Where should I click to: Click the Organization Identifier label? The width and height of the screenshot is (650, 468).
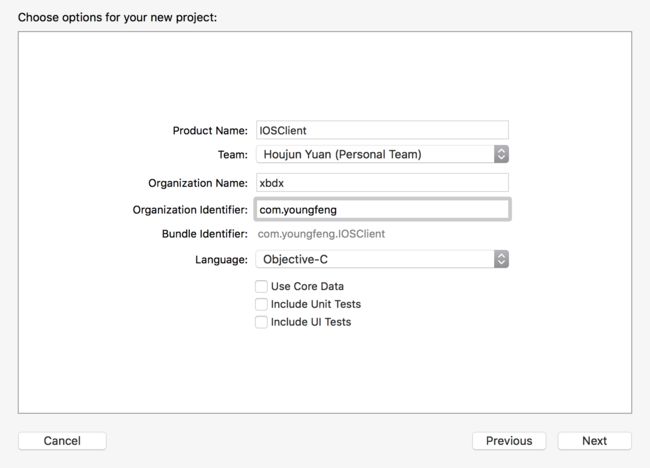(x=190, y=210)
